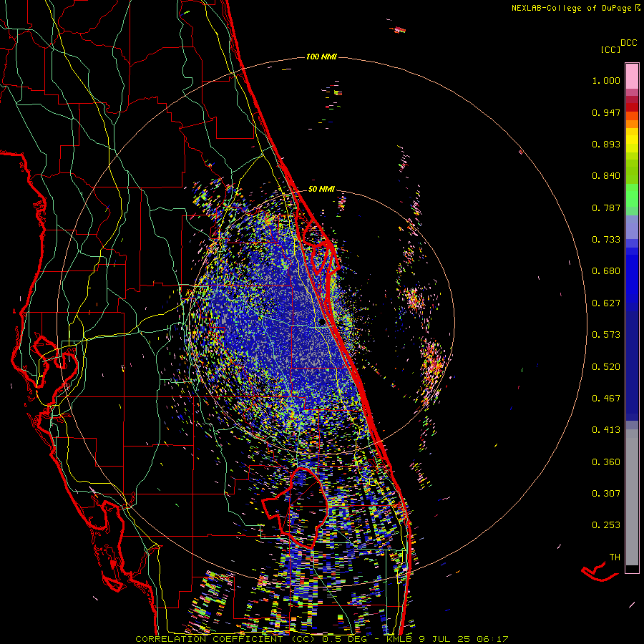Click the 0.627 color scale value
This screenshot has height=644, width=644.
tap(606, 303)
